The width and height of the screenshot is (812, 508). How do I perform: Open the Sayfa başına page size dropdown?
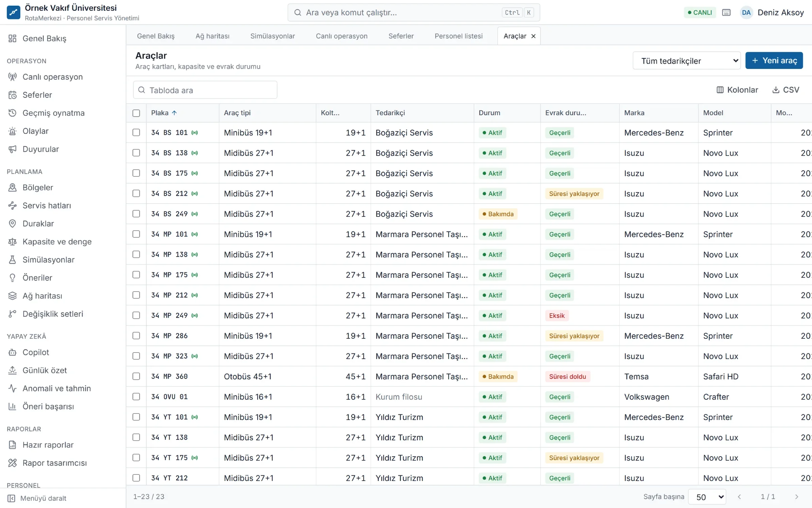tap(707, 497)
